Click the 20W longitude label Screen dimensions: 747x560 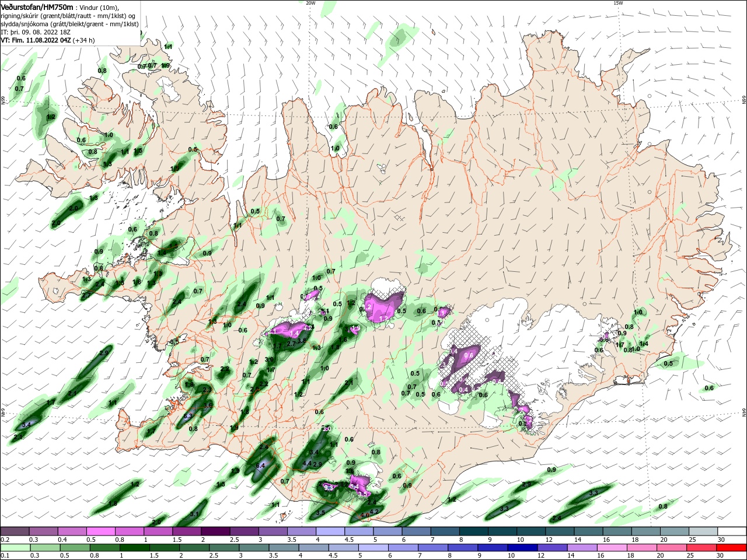coord(310,3)
